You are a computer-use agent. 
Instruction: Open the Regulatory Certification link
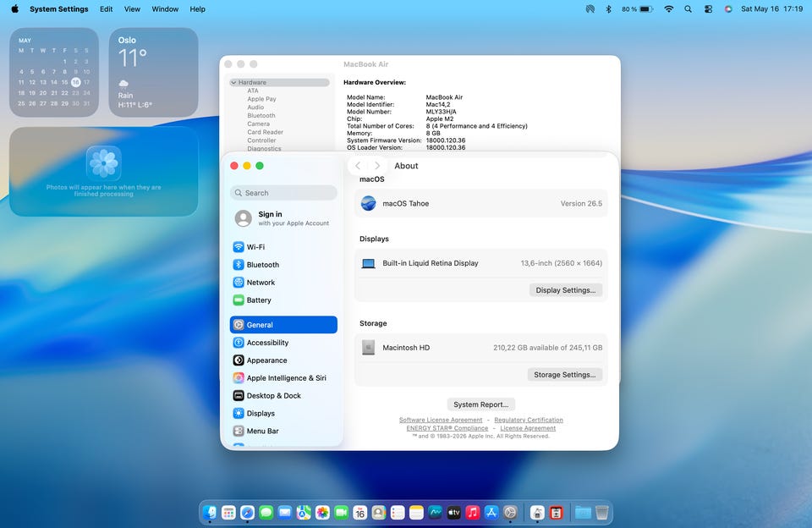tap(528, 420)
